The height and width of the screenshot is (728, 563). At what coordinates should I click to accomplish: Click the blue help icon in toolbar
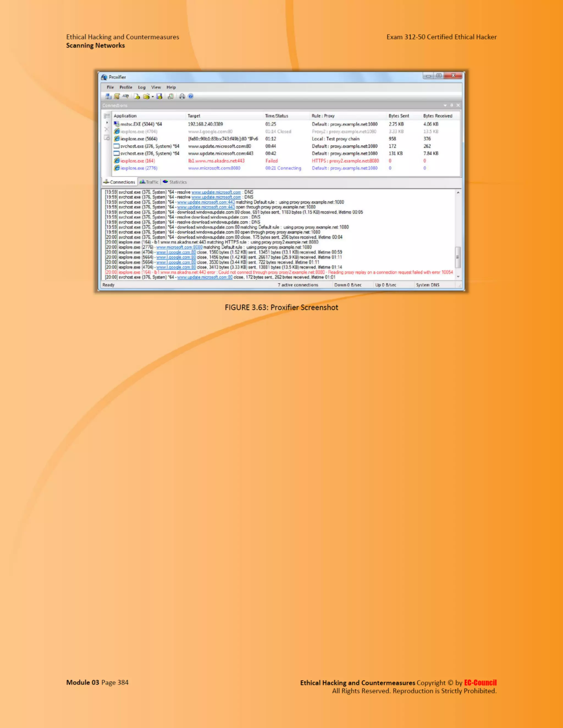(x=191, y=96)
